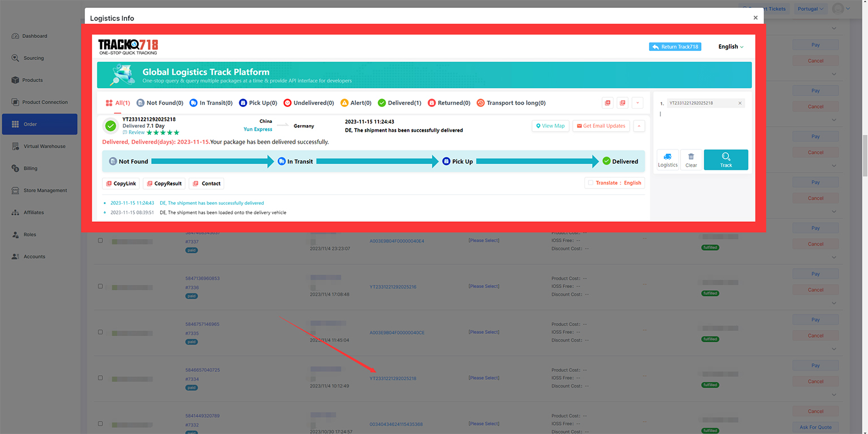Enable the Translate: English checkbox
Image resolution: width=868 pixels, height=434 pixels.
pyautogui.click(x=591, y=183)
